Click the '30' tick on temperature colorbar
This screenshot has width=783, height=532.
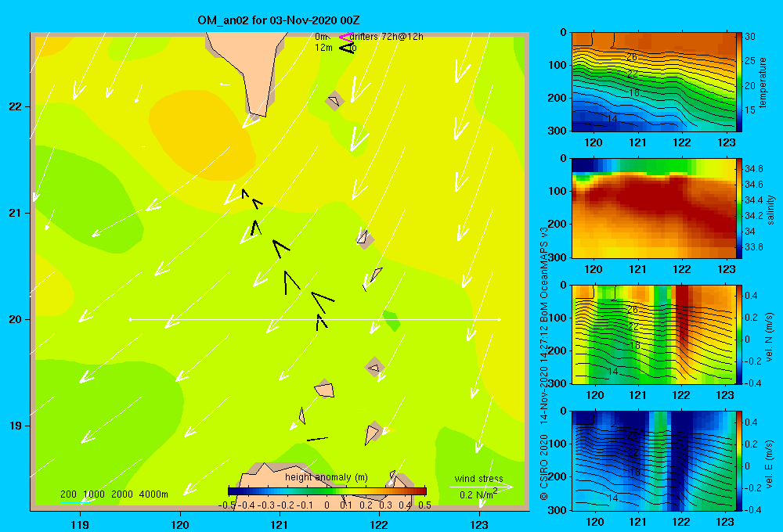750,37
